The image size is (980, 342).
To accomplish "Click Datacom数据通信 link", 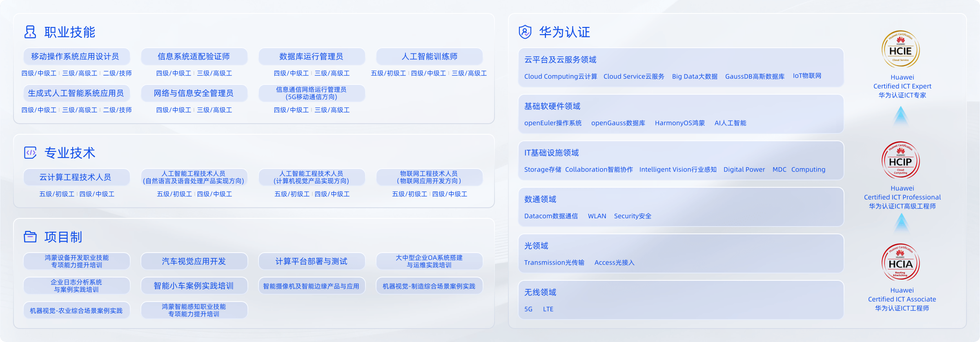I will click(x=551, y=216).
